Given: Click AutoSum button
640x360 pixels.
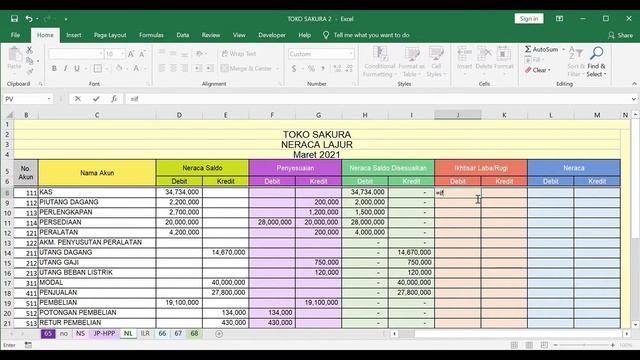Looking at the screenshot, I should [541, 49].
